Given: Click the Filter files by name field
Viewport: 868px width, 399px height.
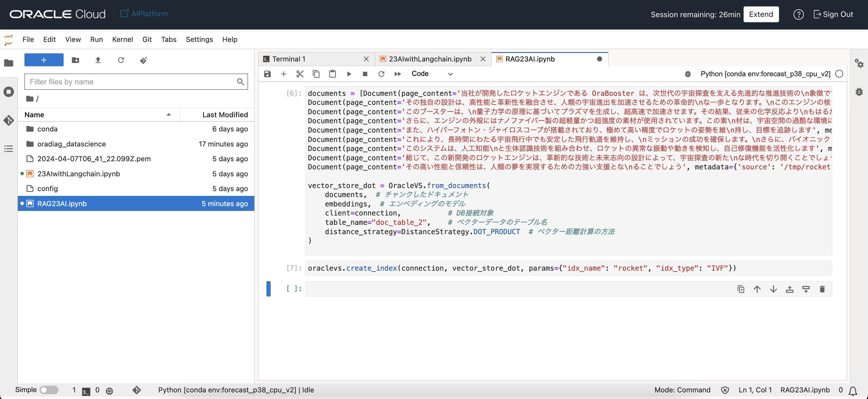Looking at the screenshot, I should (x=131, y=82).
